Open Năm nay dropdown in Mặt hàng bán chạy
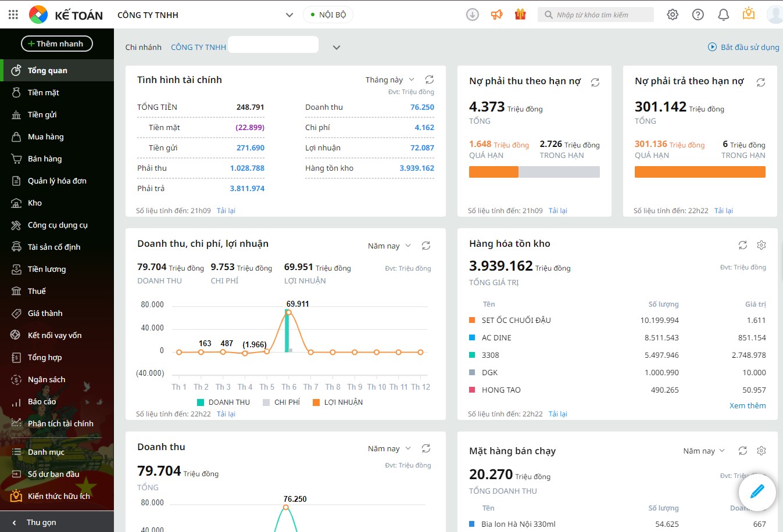 point(704,451)
